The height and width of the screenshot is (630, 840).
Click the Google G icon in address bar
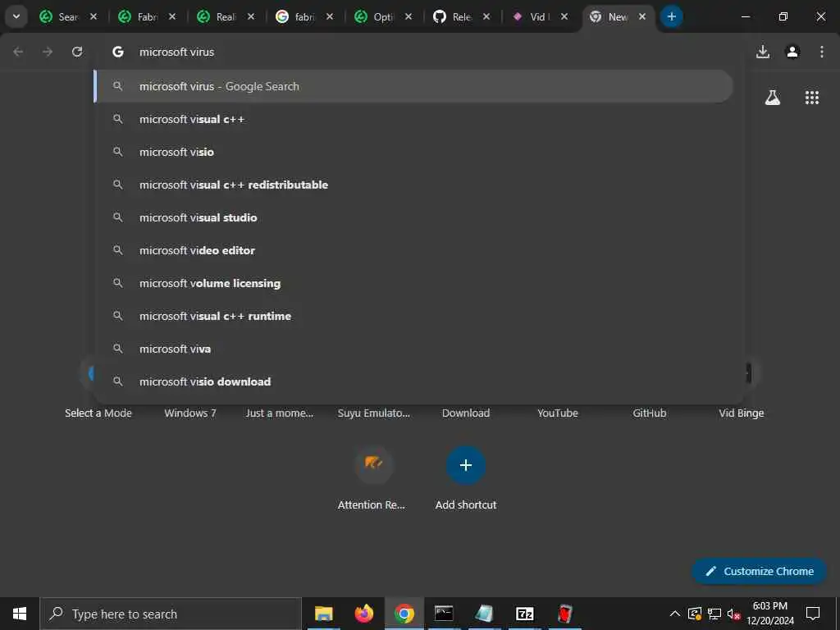coord(118,52)
